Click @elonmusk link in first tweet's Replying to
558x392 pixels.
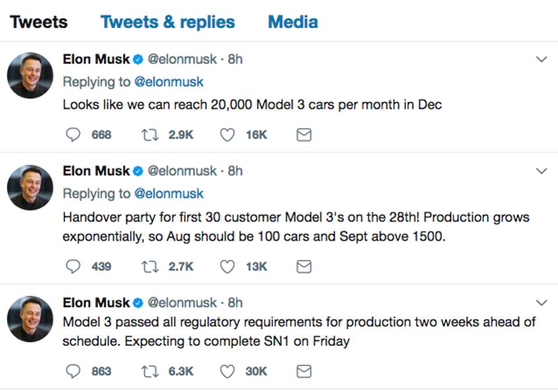(169, 82)
